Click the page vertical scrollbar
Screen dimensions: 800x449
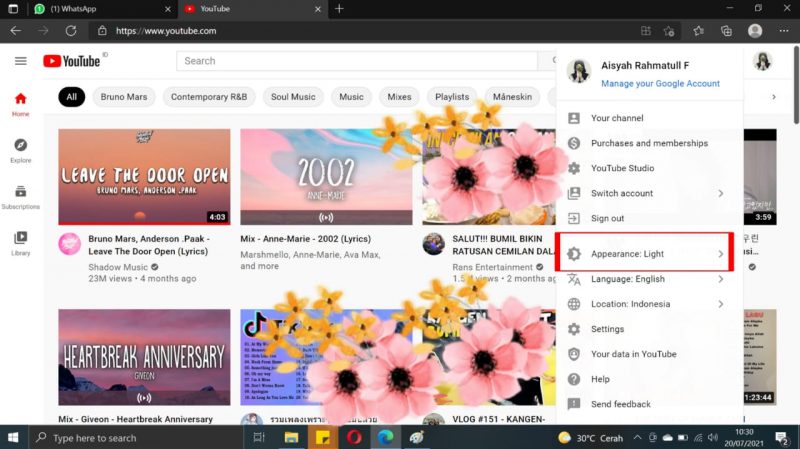point(796,85)
